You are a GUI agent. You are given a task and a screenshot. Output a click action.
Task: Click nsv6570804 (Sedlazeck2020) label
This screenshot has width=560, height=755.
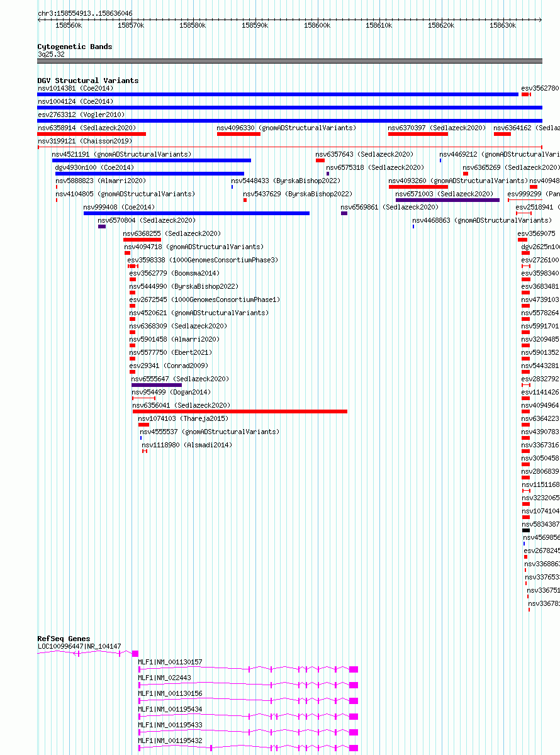click(x=147, y=220)
